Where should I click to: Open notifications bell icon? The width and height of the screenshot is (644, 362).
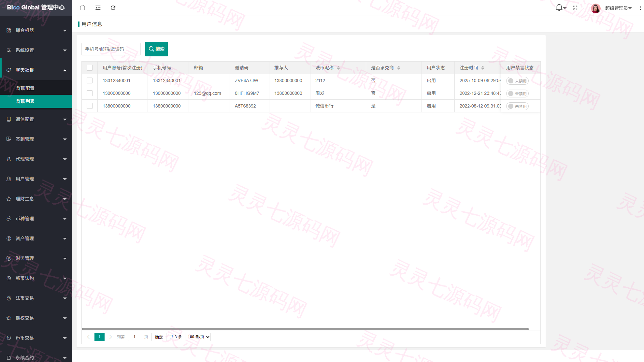tap(559, 7)
